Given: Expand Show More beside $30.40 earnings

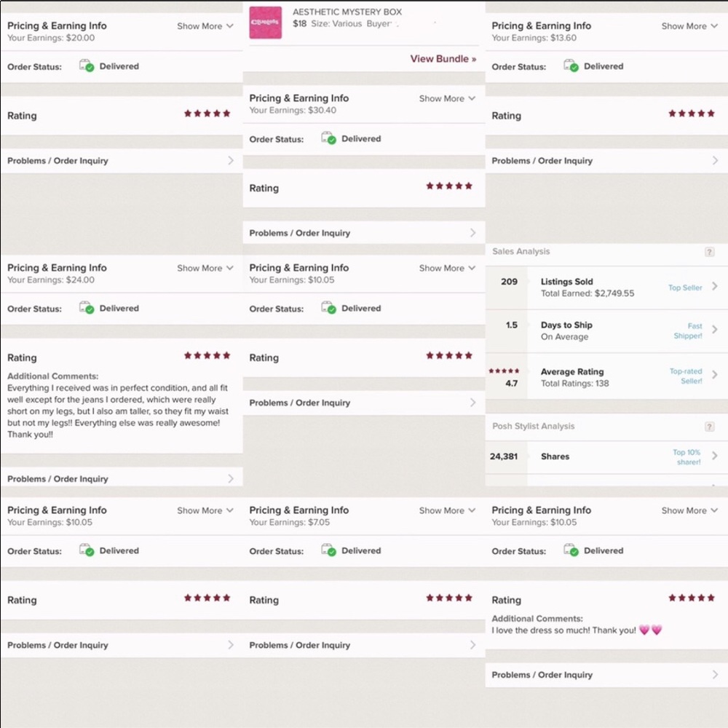Looking at the screenshot, I should (x=447, y=99).
